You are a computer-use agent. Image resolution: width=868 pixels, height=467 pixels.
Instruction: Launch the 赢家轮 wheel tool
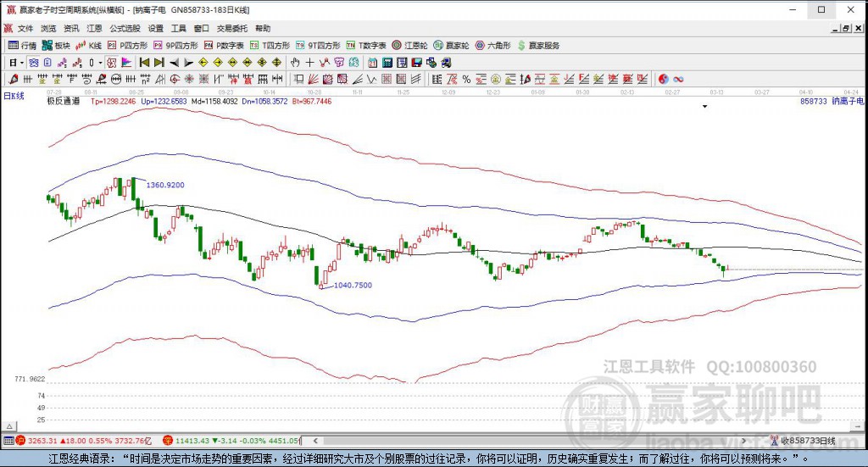[x=451, y=46]
